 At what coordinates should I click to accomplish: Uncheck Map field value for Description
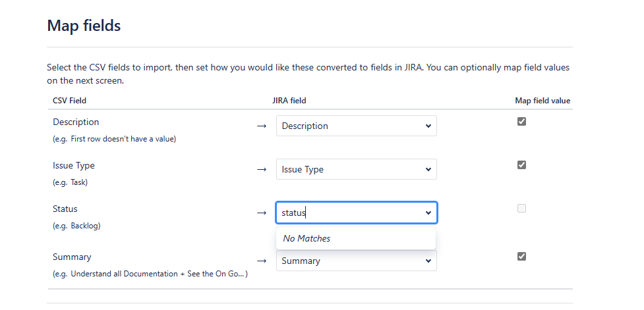click(521, 121)
